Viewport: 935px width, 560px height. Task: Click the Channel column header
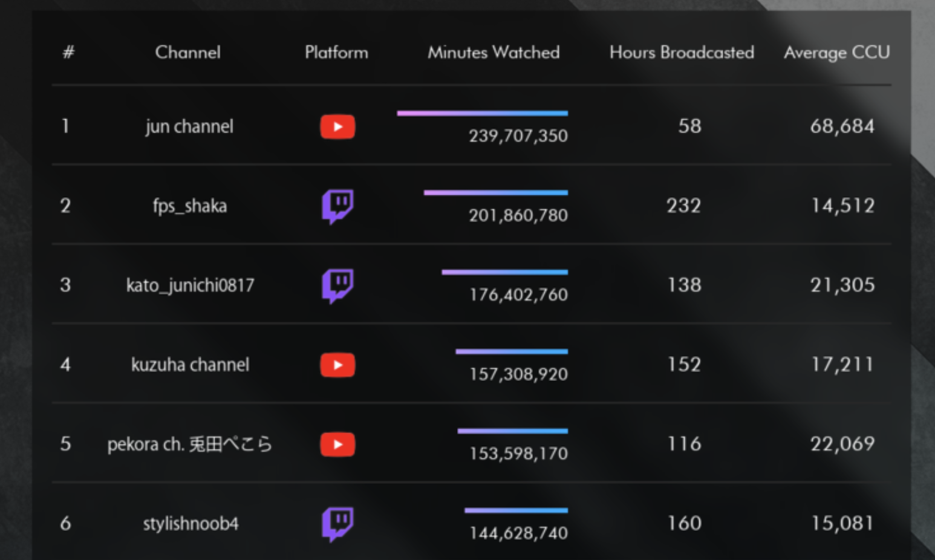188,53
